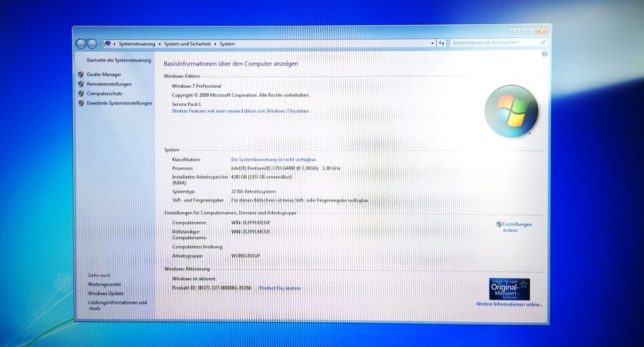Viewport: 644px width, 347px height.
Task: Refresh the address bar view
Action: pyautogui.click(x=441, y=43)
